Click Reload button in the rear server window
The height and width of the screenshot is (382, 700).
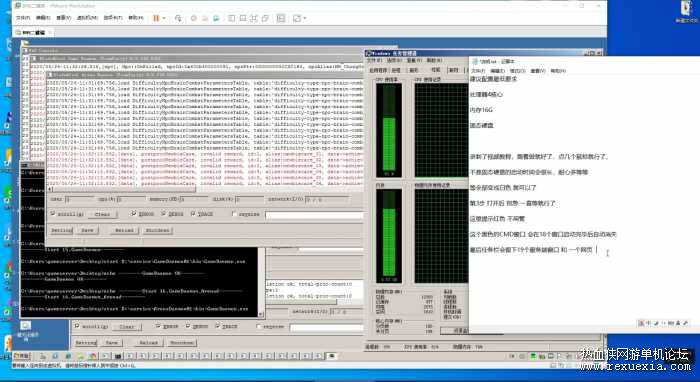(149, 343)
